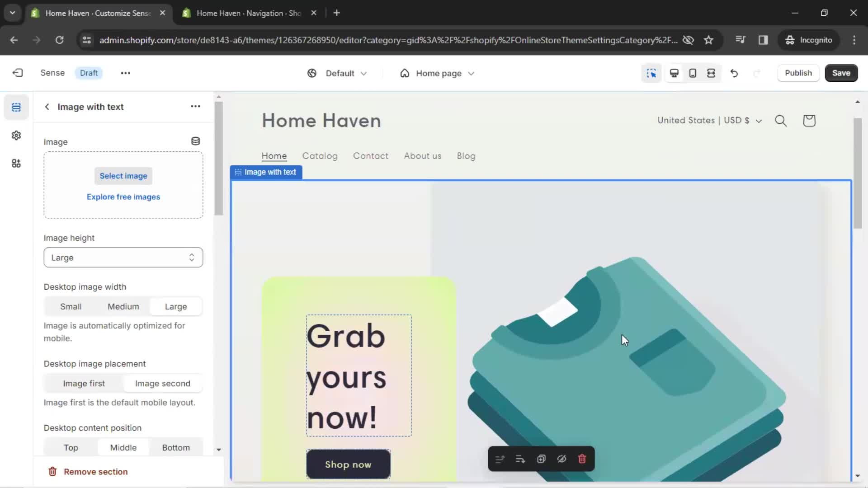Click the Sections panel icon in sidebar
Viewport: 868px width, 488px height.
pyautogui.click(x=16, y=107)
